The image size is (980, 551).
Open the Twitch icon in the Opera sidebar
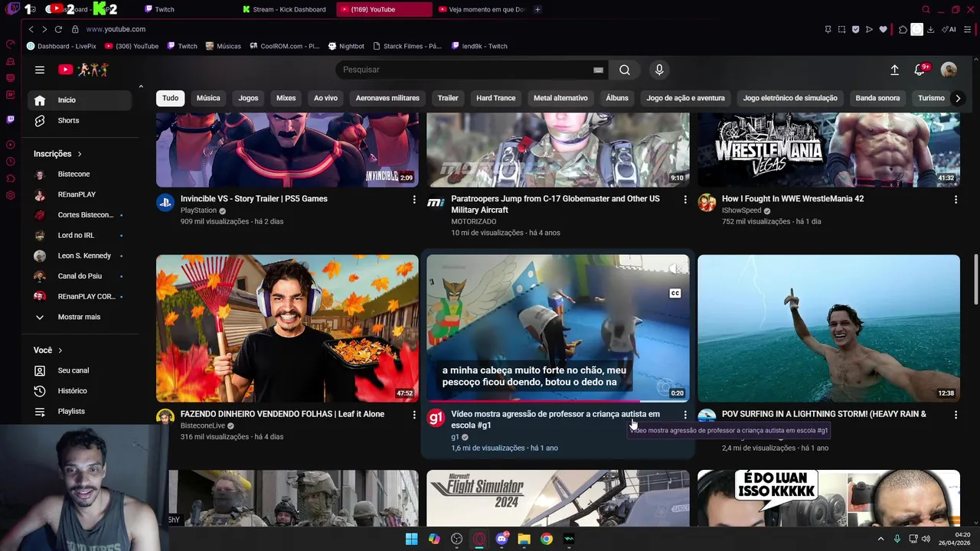(10, 119)
